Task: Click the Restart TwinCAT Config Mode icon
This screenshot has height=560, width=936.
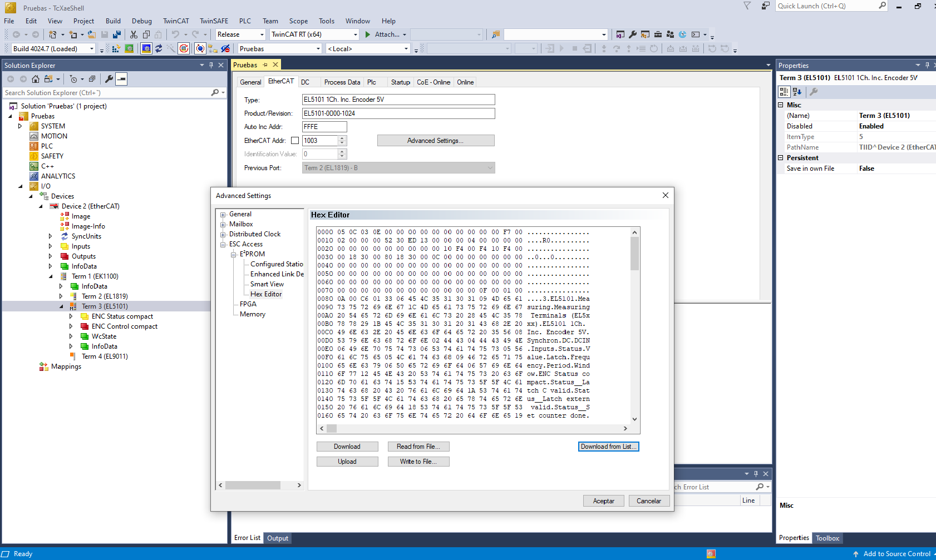Action: (x=146, y=49)
